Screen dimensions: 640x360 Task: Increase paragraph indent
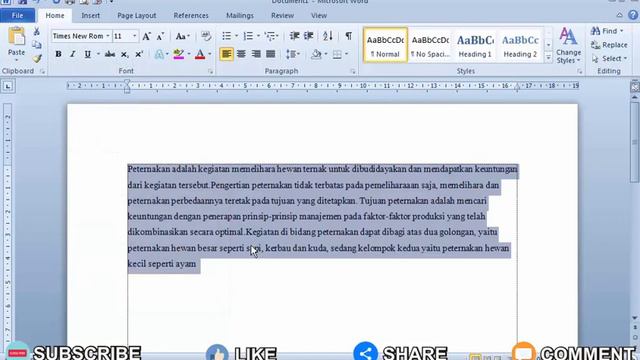309,36
